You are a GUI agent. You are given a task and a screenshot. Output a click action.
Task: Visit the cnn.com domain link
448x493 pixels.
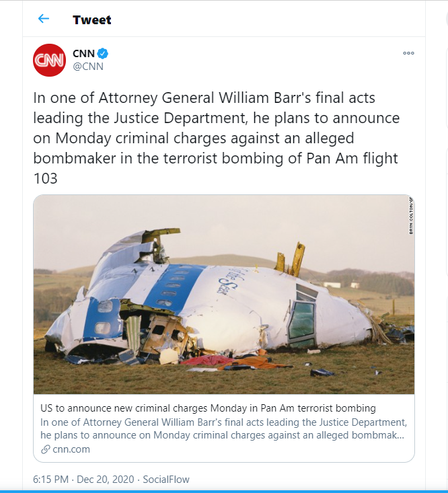pos(71,449)
